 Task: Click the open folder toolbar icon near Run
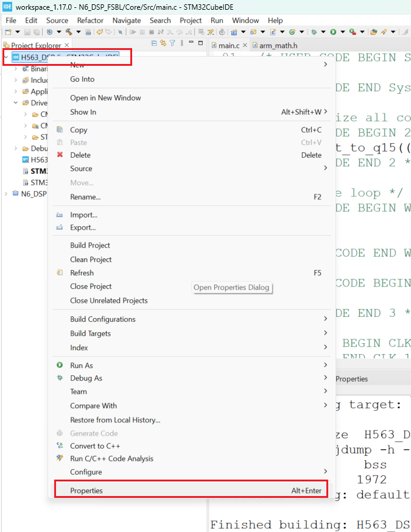(374, 32)
